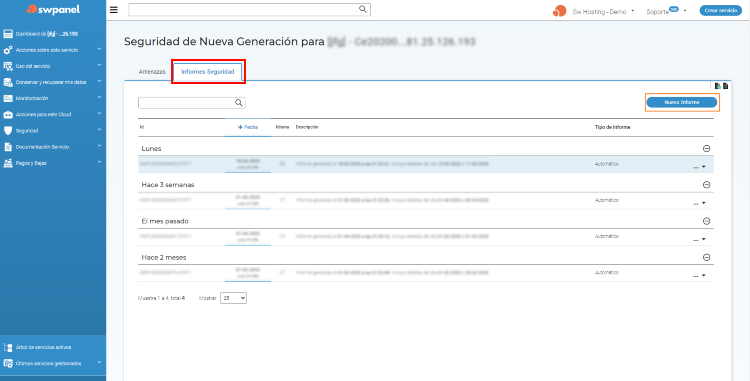
Task: Click the Últimos servicios gestionados icon
Action: pyautogui.click(x=8, y=363)
